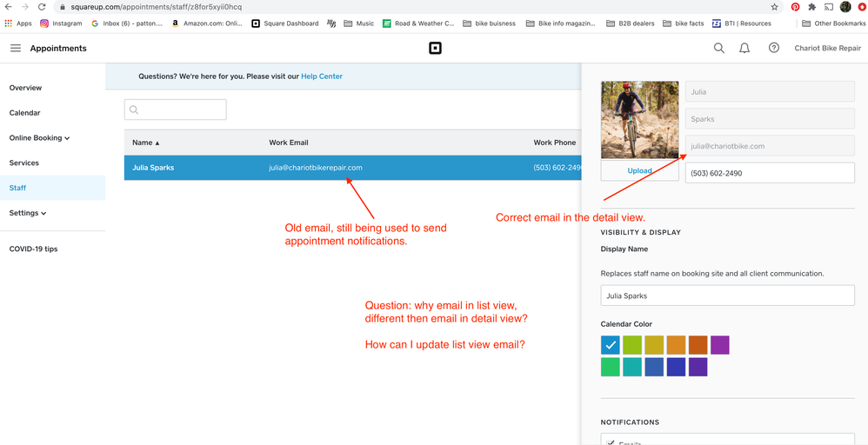The image size is (868, 445).
Task: Bookmark this page with the star icon
Action: point(774,7)
